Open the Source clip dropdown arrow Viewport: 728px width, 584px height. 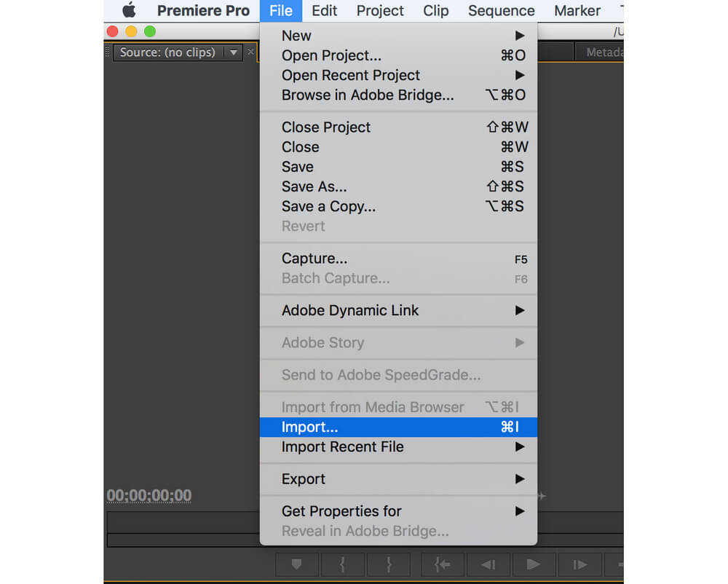pos(233,52)
